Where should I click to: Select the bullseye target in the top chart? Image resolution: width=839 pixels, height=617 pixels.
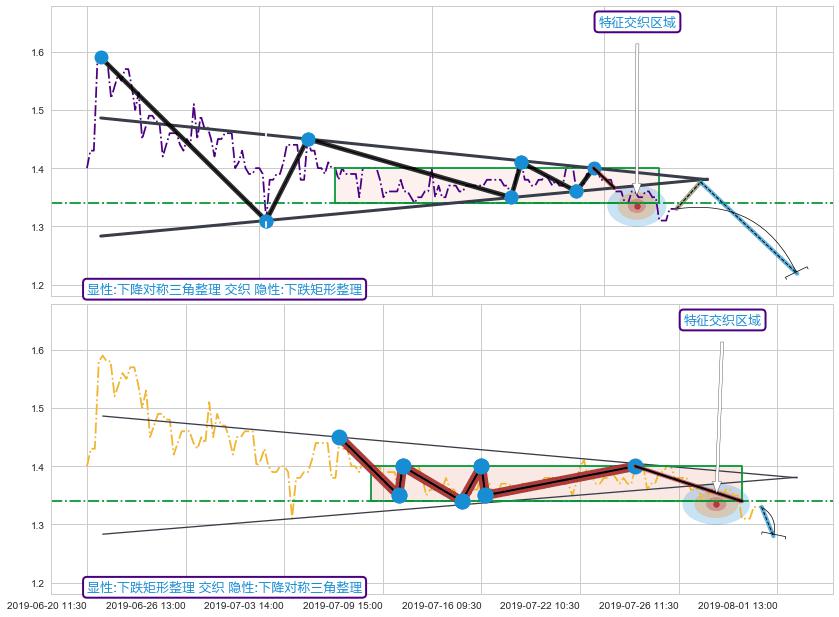pos(636,206)
